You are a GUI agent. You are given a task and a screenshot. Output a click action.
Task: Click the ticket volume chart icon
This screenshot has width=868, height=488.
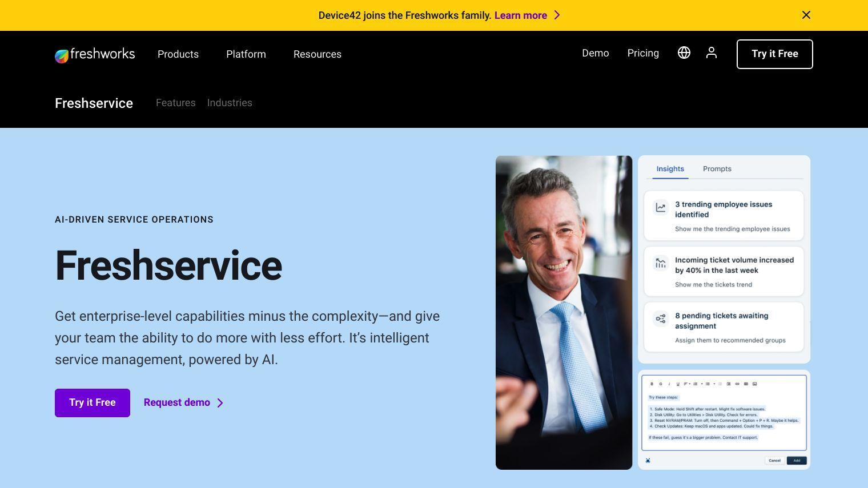pos(661,263)
